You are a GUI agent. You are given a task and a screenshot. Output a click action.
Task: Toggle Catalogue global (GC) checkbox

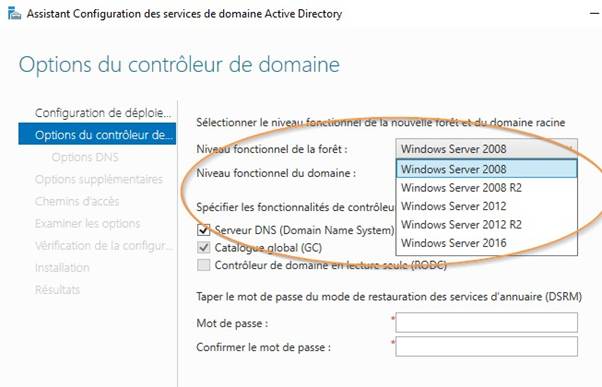(x=203, y=247)
